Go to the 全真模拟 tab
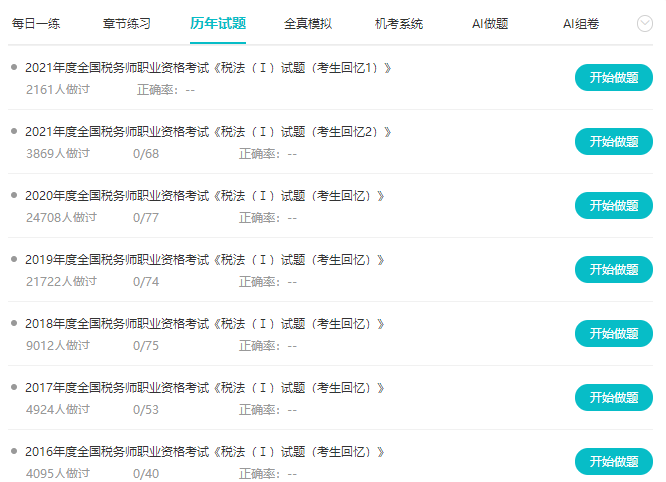Image resolution: width=666 pixels, height=482 pixels. (x=308, y=23)
